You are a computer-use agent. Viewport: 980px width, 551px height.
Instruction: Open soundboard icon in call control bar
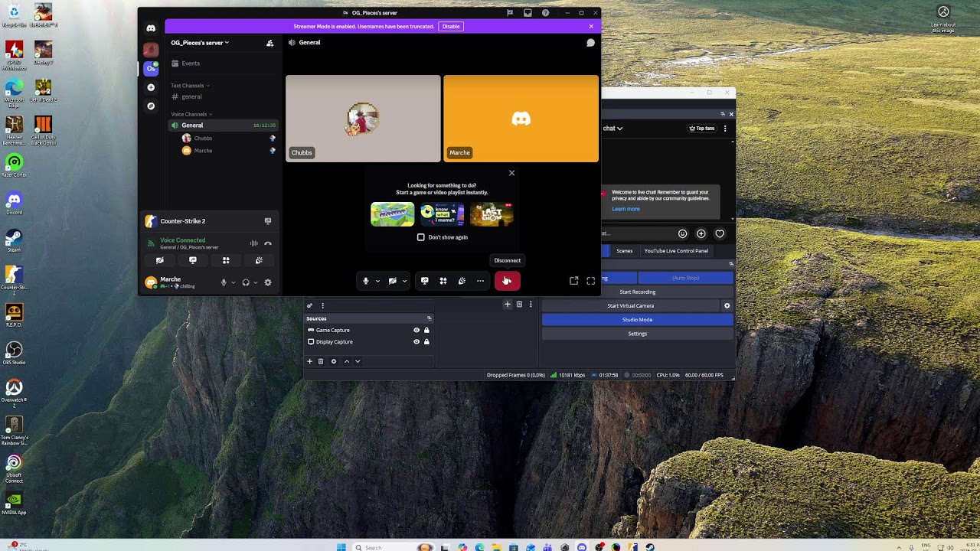(x=462, y=281)
